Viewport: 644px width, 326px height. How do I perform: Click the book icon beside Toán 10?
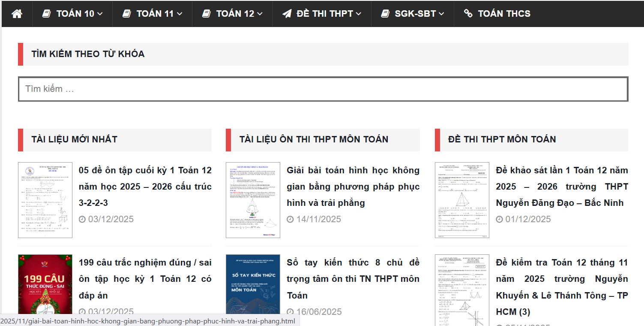click(x=47, y=14)
